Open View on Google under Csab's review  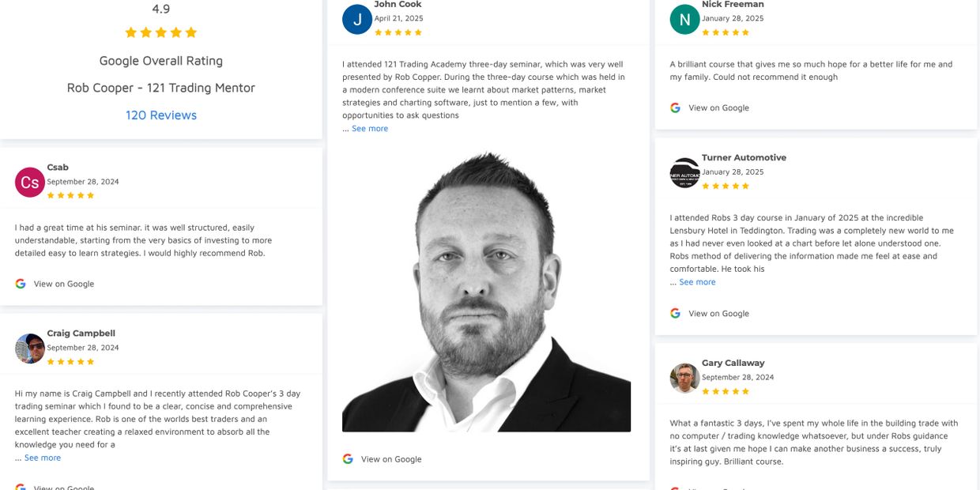[x=64, y=284]
